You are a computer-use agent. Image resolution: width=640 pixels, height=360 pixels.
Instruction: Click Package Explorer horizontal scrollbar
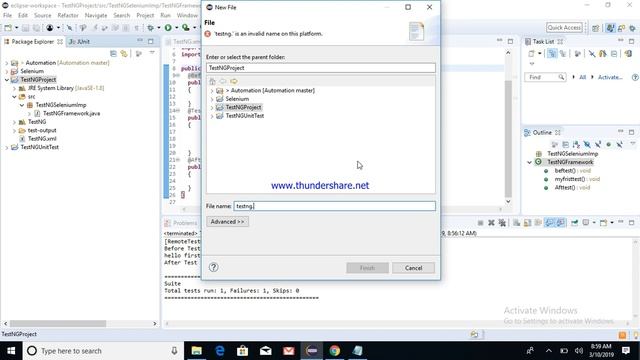[58, 323]
